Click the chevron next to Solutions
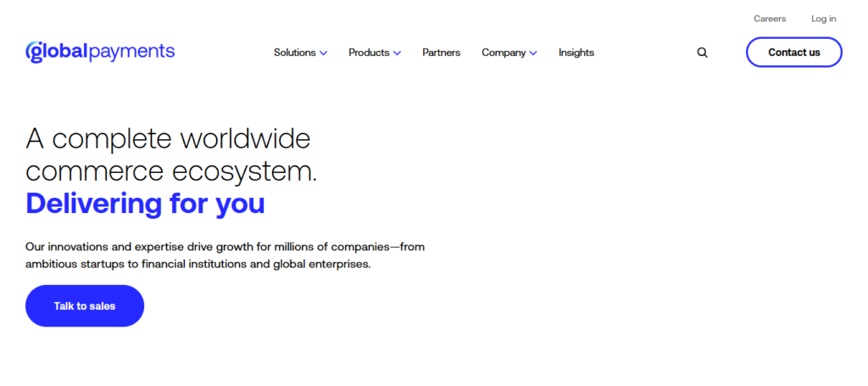 [323, 53]
